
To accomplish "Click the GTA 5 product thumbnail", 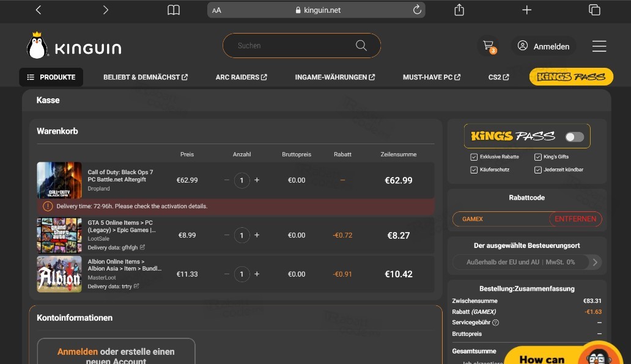I will pos(59,235).
